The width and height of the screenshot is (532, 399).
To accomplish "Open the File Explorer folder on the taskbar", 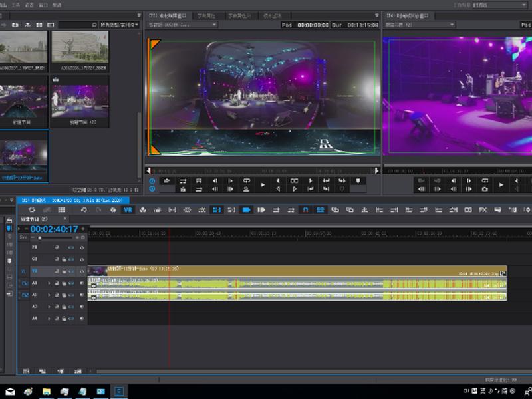I will [47, 392].
